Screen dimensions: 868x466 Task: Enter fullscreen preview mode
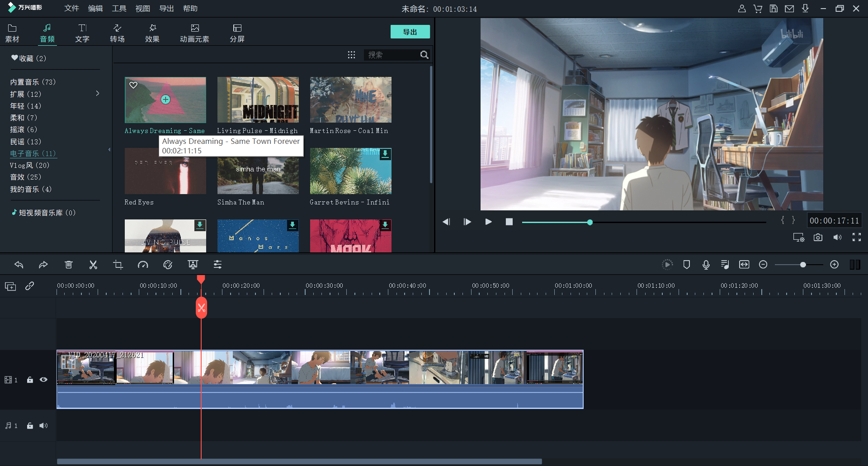[856, 238]
